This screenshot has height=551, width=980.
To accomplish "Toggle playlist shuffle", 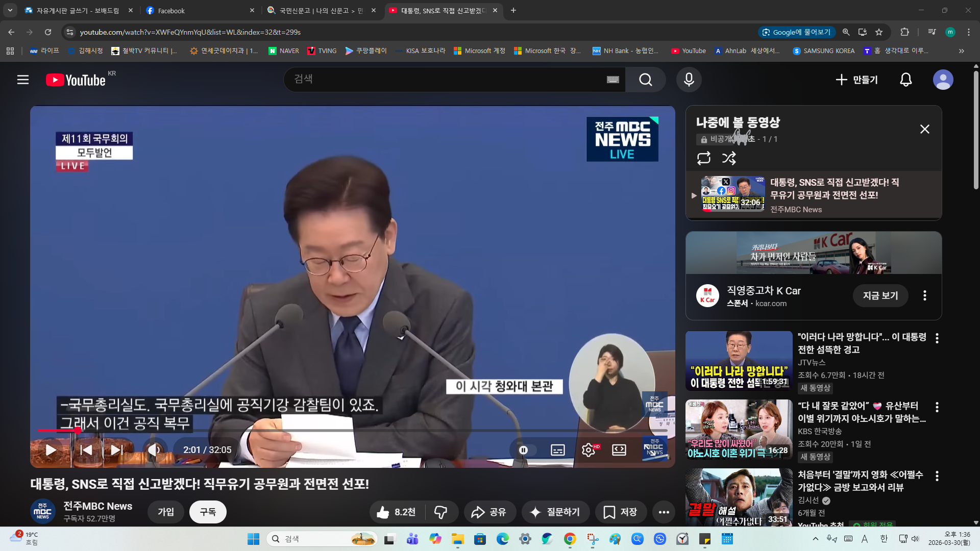I will pos(729,158).
